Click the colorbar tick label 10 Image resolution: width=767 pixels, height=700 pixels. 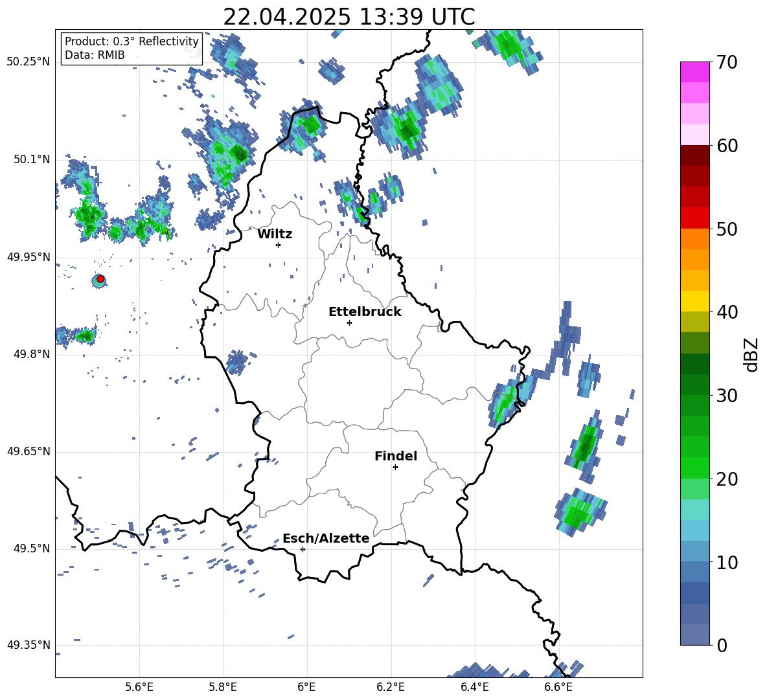pyautogui.click(x=727, y=562)
